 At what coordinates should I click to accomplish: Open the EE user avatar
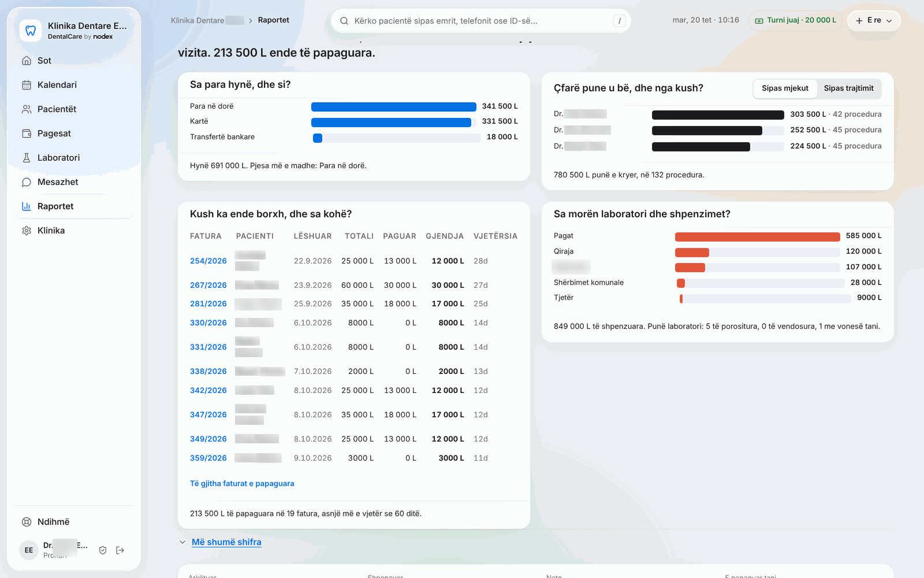point(29,550)
